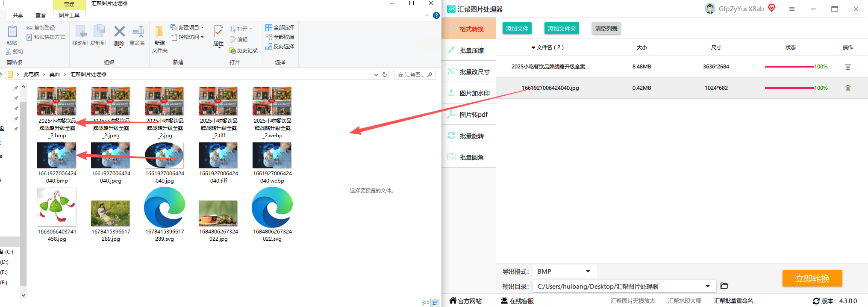Open the hamburger menu in 汇帮图片处理器
Screen dimensions: 868x307
click(792, 9)
